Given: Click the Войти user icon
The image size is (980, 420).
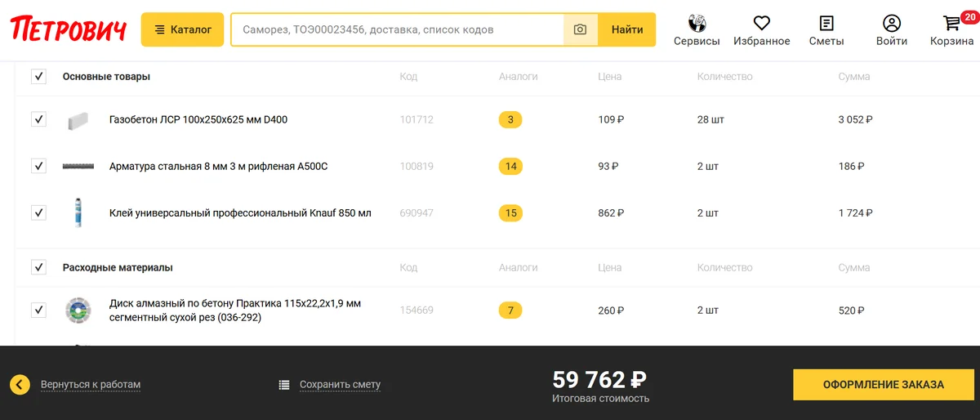Looking at the screenshot, I should 892,23.
